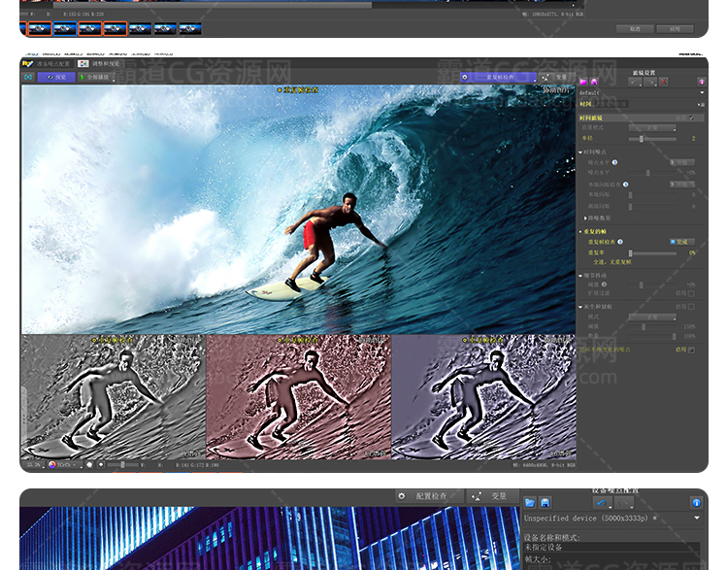Select the tab right of 时间
The image size is (728, 570).
611,104
